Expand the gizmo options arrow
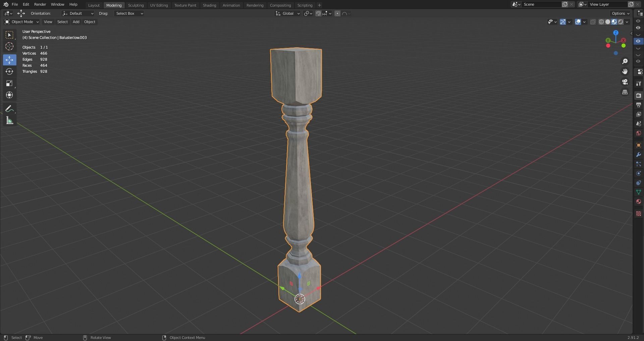Viewport: 644px width, 341px height. click(569, 22)
